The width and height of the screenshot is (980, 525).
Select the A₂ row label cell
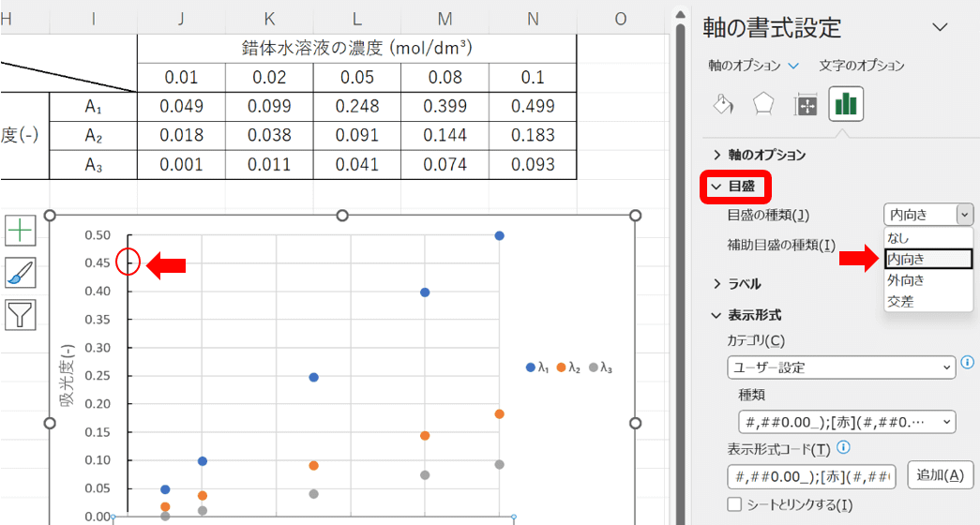click(93, 136)
